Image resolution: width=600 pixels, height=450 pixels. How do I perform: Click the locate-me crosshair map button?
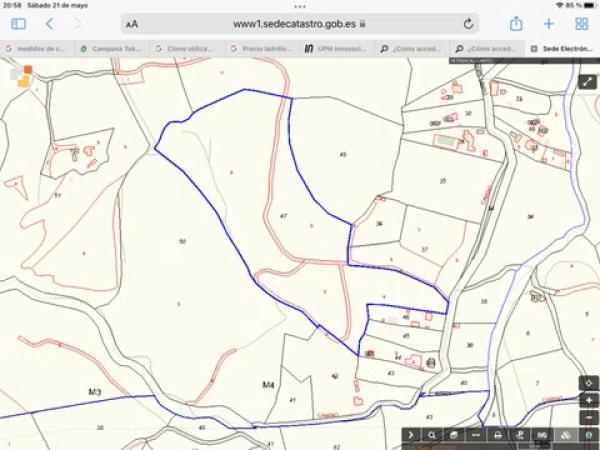[x=589, y=382]
